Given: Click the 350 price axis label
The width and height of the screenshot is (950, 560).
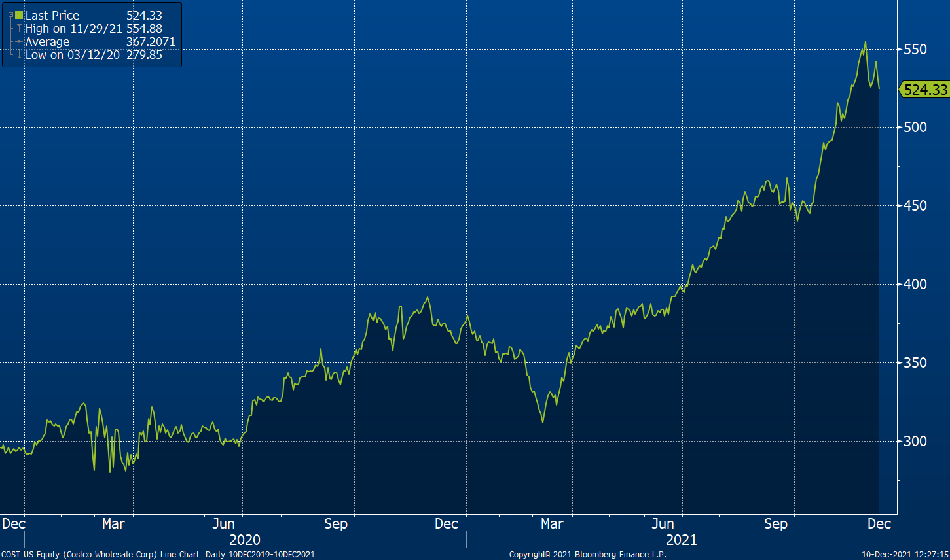Looking at the screenshot, I should point(915,362).
